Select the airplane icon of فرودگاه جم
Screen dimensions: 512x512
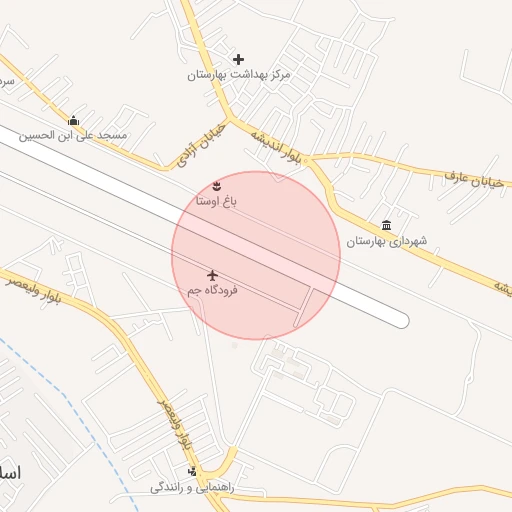(212, 276)
